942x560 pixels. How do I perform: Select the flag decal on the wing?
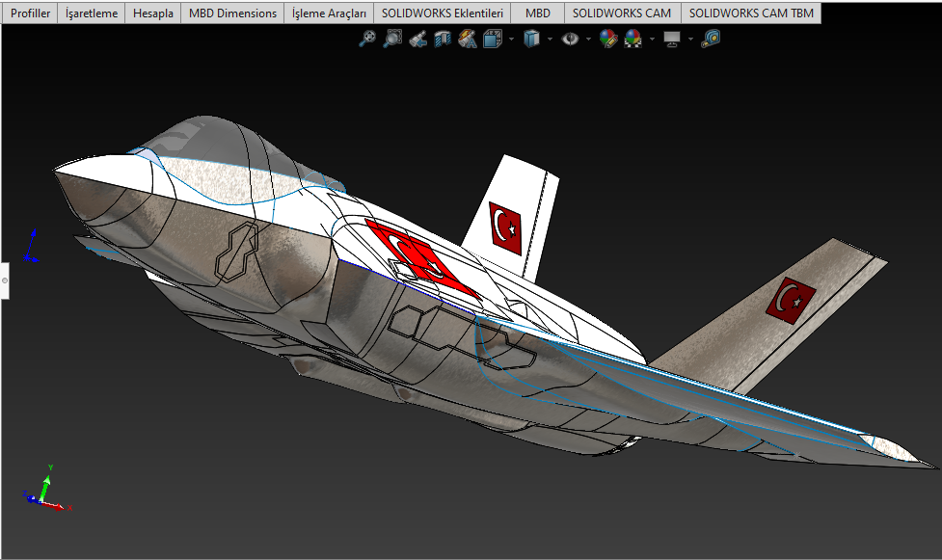791,301
